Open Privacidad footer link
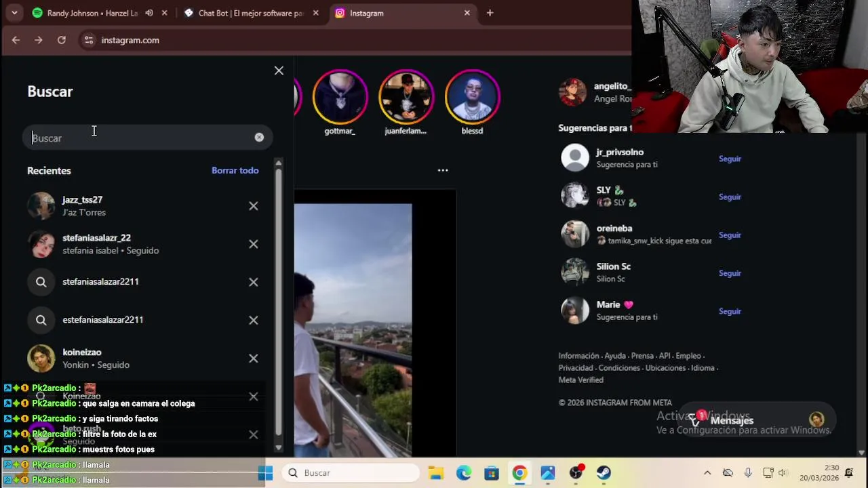Viewport: 868px width, 488px height. tap(576, 368)
